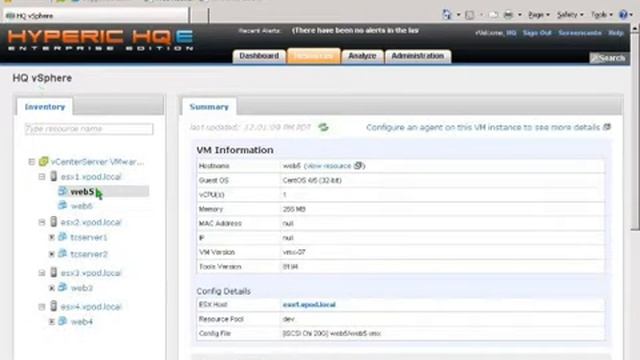The width and height of the screenshot is (640, 360).
Task: Click the esx1 host server icon
Action: coord(53,176)
